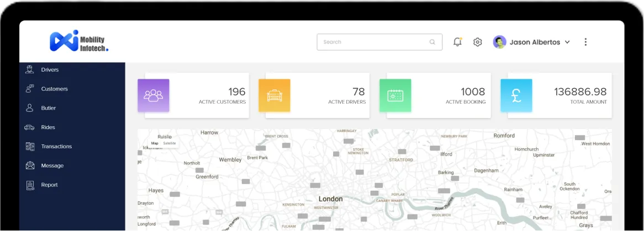Click the Brent Park label on the map
Image resolution: width=644 pixels, height=231 pixels.
(x=257, y=158)
